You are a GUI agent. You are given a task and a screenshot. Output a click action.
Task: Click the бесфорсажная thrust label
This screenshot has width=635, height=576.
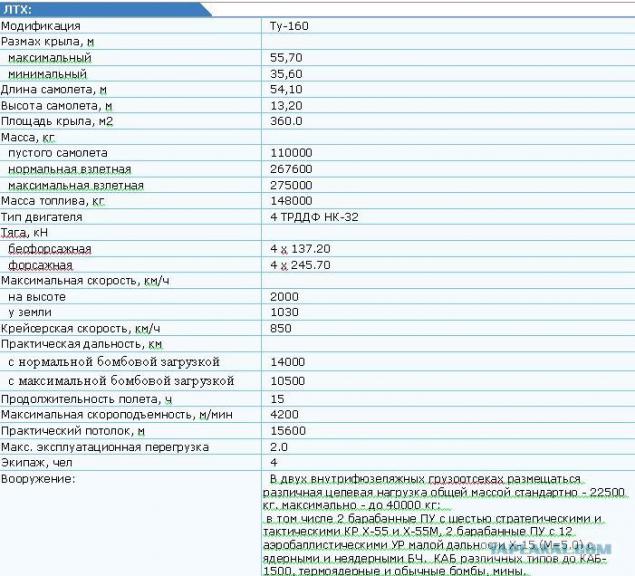click(x=49, y=249)
